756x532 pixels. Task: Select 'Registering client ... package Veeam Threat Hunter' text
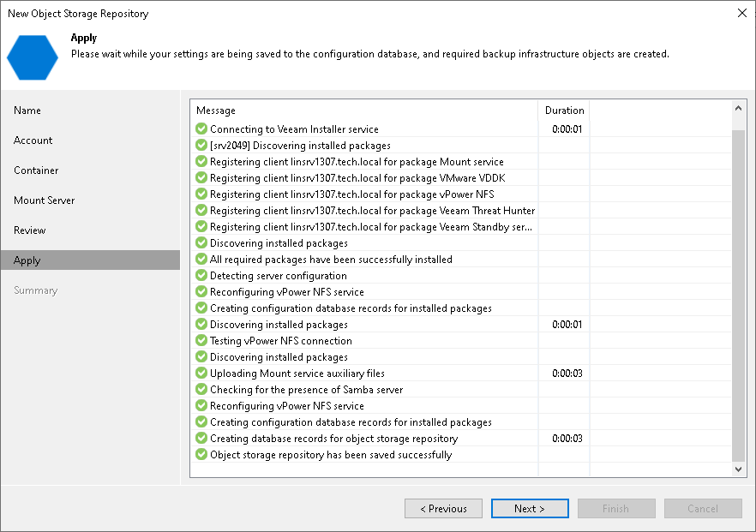click(x=372, y=211)
